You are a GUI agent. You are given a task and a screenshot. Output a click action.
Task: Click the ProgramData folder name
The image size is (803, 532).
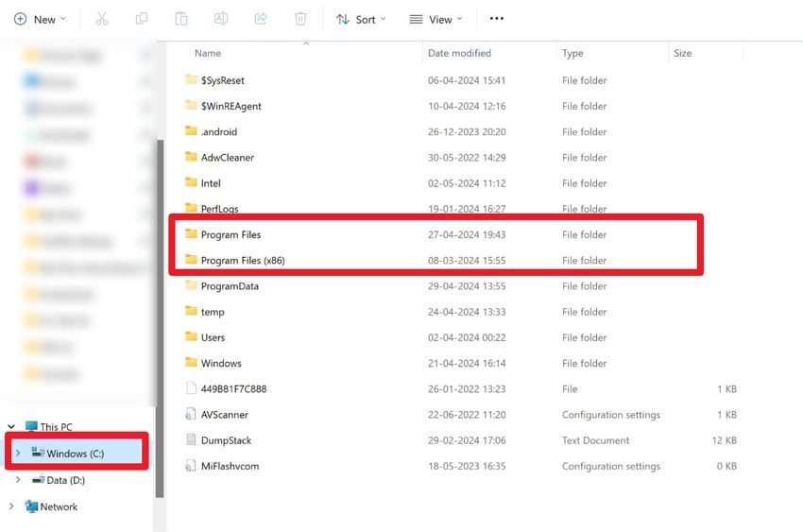coord(230,286)
